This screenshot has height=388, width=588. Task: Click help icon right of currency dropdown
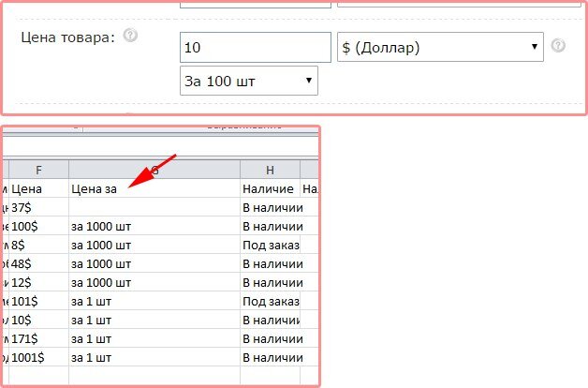pyautogui.click(x=558, y=45)
